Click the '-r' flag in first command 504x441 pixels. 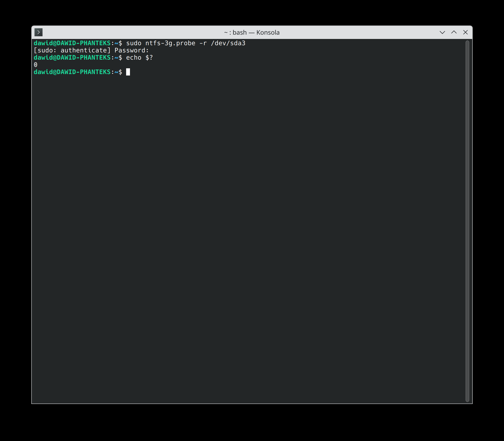point(203,43)
